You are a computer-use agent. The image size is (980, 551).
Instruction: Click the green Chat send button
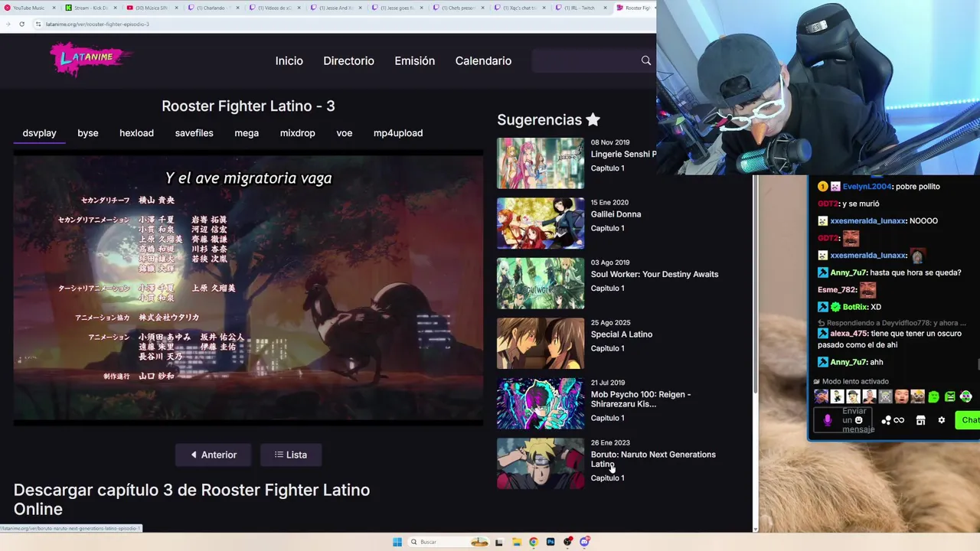click(x=969, y=420)
